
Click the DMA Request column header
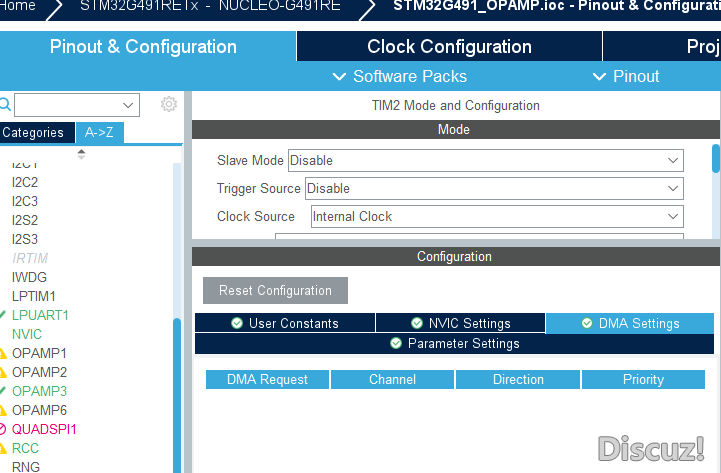point(267,380)
